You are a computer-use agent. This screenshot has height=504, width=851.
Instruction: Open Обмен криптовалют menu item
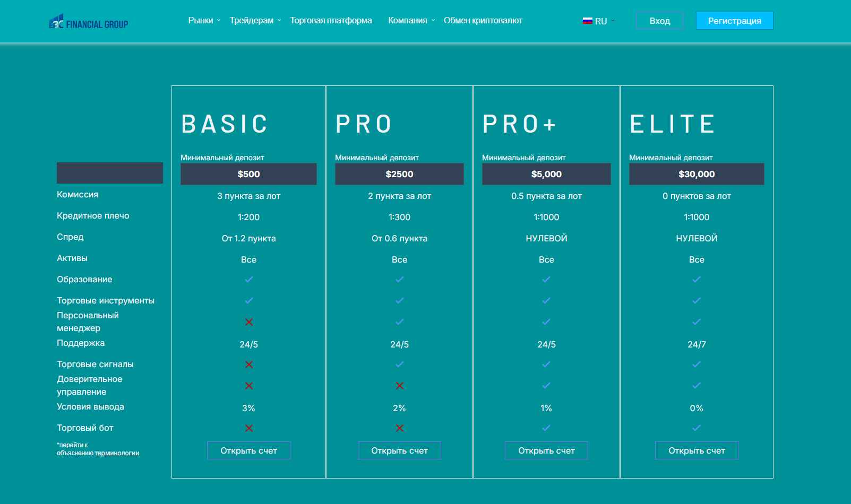(x=483, y=21)
